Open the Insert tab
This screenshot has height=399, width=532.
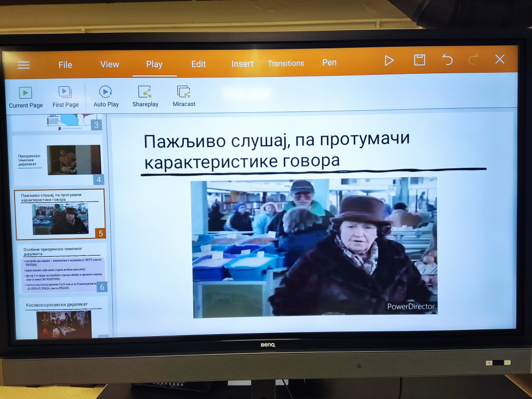coord(243,64)
